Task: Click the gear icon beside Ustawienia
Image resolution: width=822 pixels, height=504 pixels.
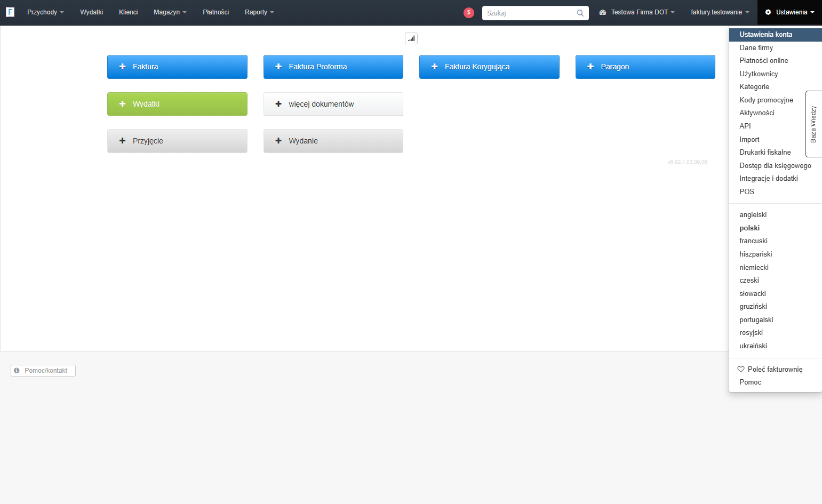Action: coord(768,12)
